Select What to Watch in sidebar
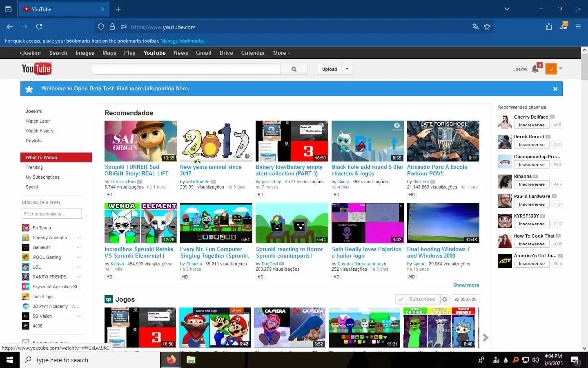This screenshot has height=368, width=588. (x=56, y=157)
